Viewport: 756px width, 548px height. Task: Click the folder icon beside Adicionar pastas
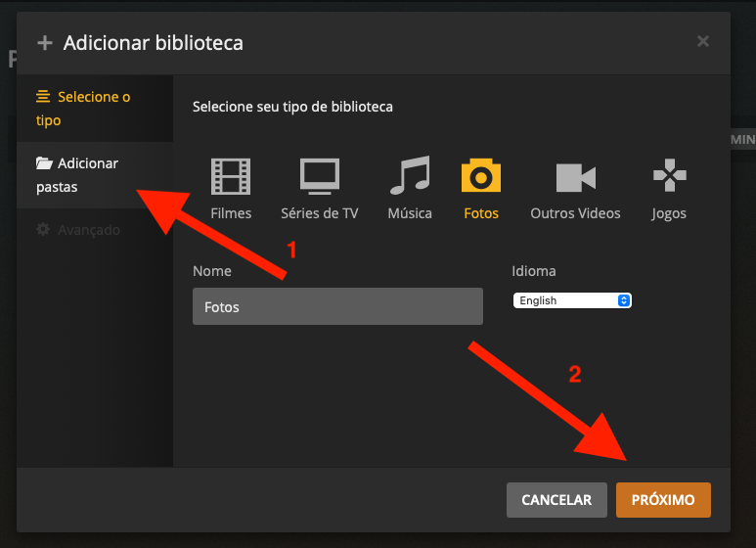[44, 163]
